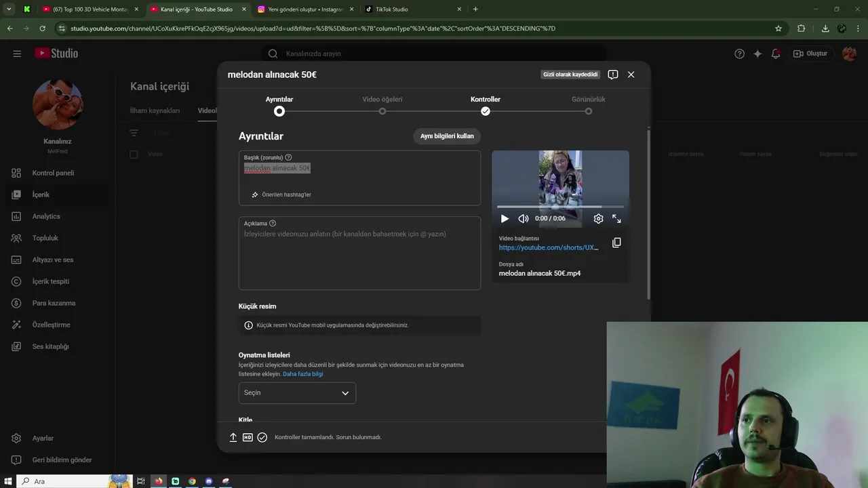This screenshot has width=868, height=488.
Task: Copy the video link with copy icon
Action: click(616, 243)
